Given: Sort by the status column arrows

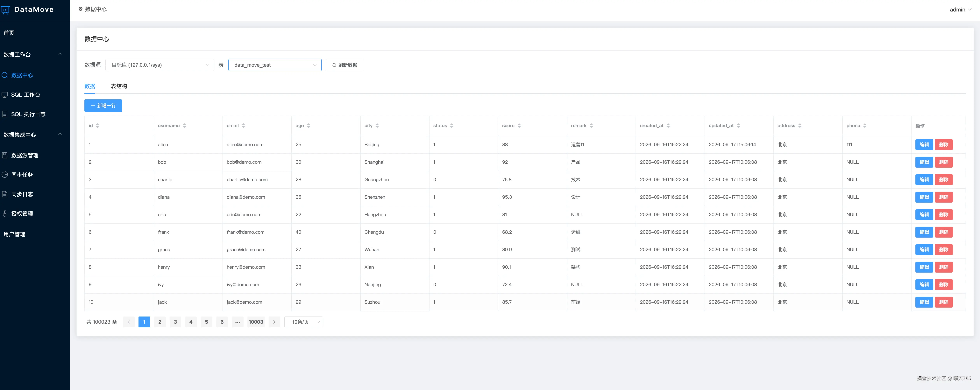Looking at the screenshot, I should (452, 126).
